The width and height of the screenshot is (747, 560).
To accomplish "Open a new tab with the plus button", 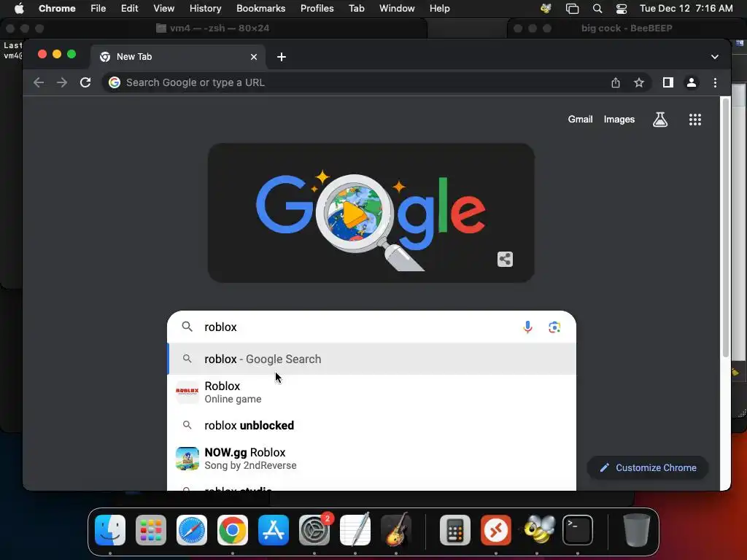I will tap(282, 57).
